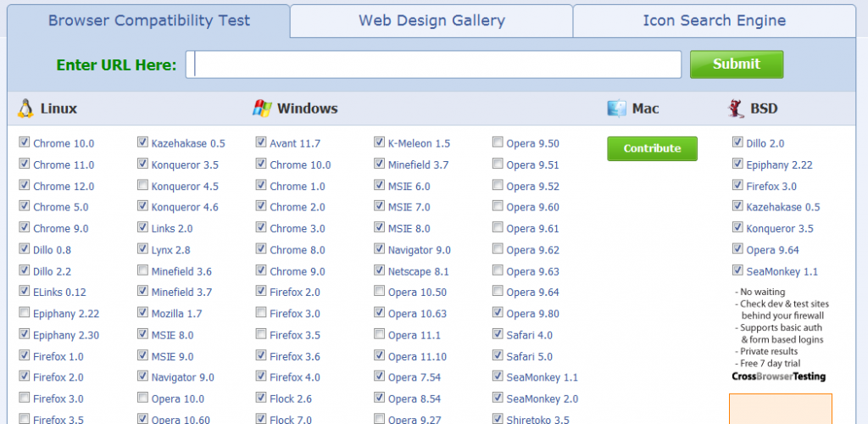Click the 'Opera 11.10' label text
The height and width of the screenshot is (424, 868).
417,357
